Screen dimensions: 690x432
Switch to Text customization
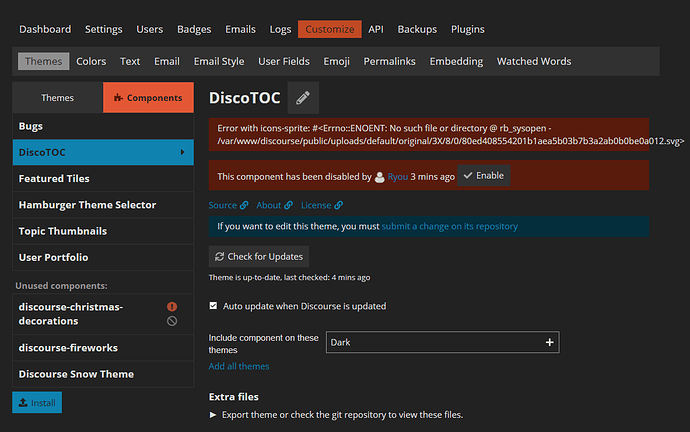(x=130, y=61)
